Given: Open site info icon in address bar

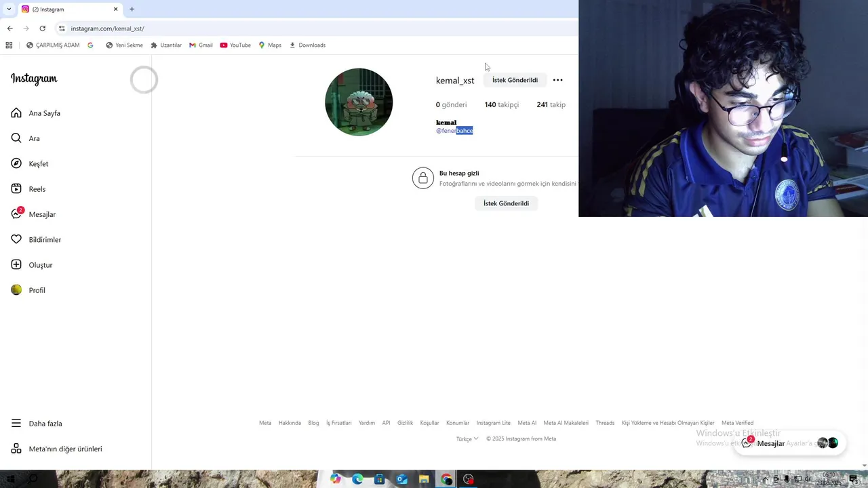Looking at the screenshot, I should pos(62,28).
